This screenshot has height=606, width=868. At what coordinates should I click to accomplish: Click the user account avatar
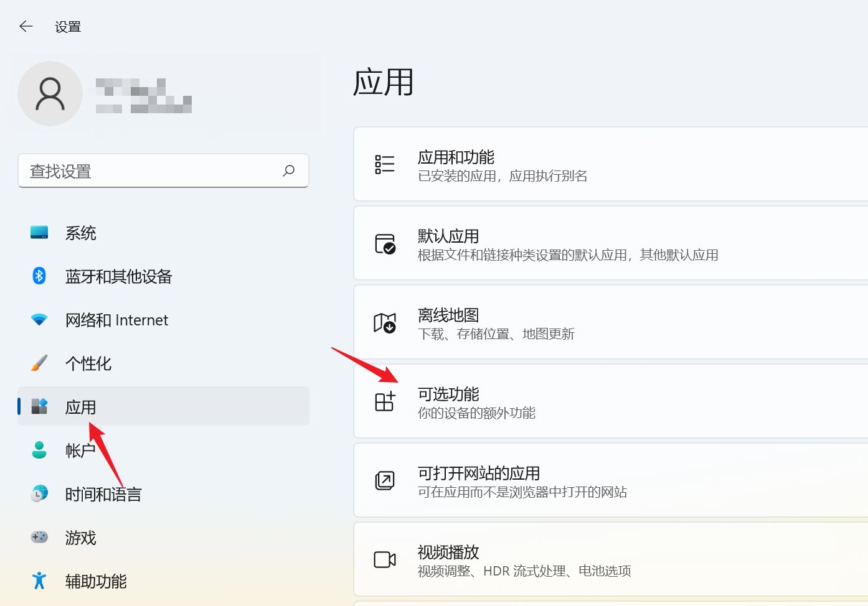click(50, 93)
